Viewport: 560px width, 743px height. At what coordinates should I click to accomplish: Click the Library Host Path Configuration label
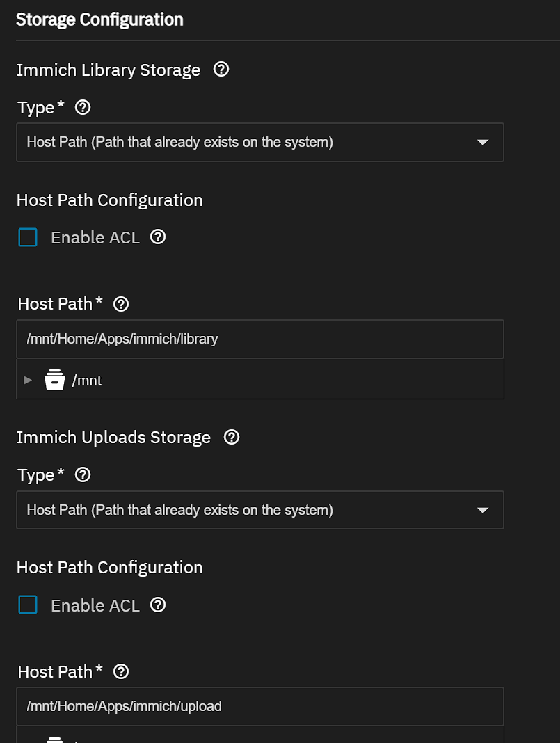tap(109, 200)
